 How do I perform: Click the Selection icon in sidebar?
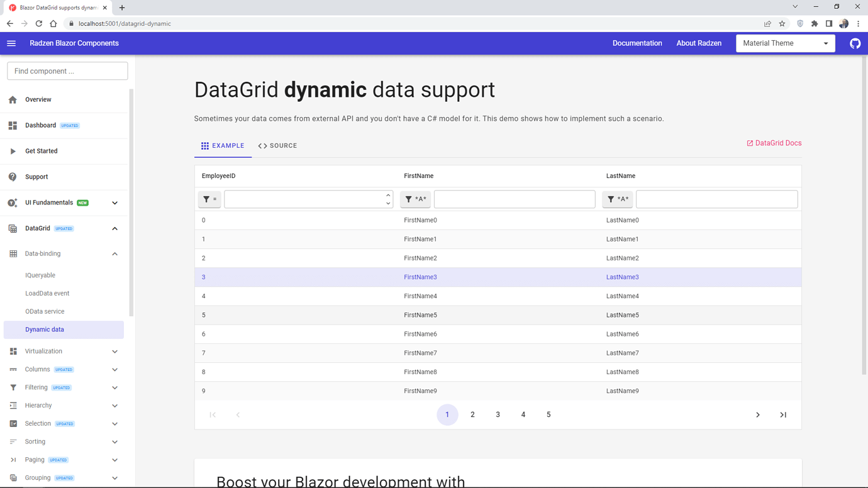(x=13, y=424)
